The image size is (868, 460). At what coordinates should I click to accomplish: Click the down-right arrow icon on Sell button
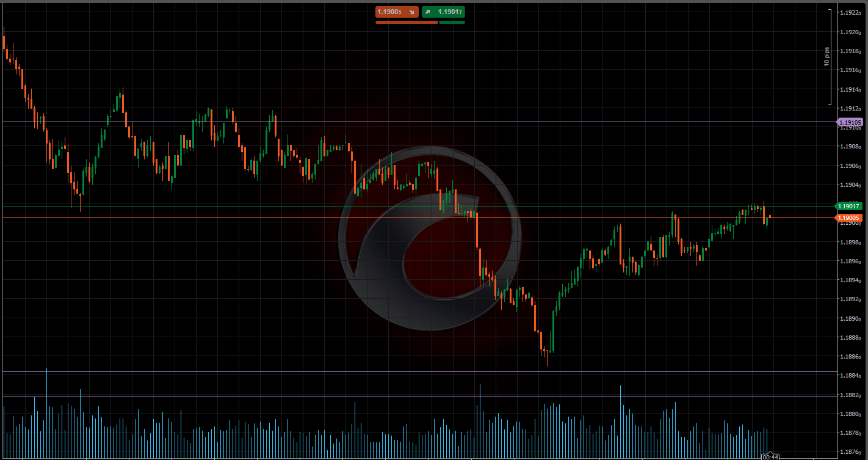411,12
